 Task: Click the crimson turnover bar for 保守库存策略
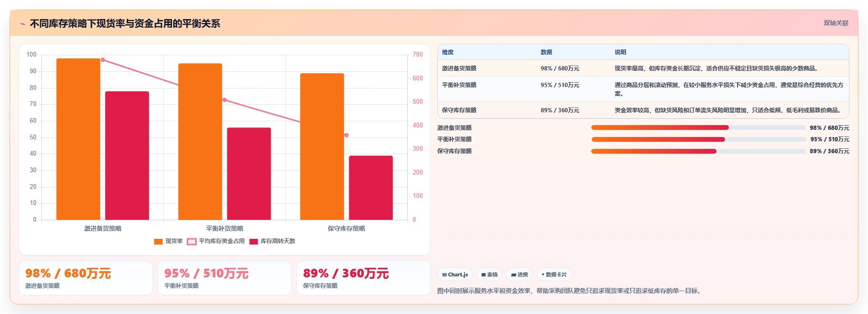pos(371,187)
